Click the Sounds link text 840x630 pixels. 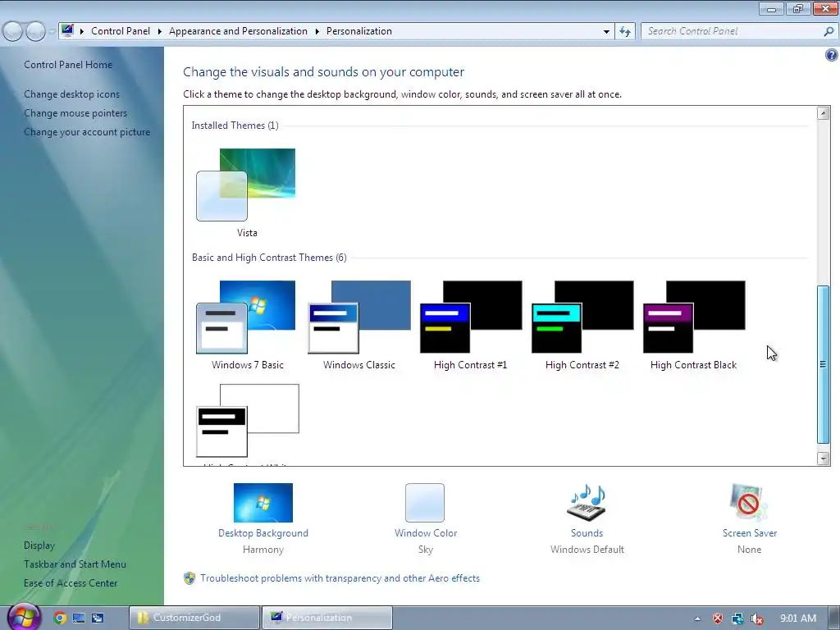[587, 533]
